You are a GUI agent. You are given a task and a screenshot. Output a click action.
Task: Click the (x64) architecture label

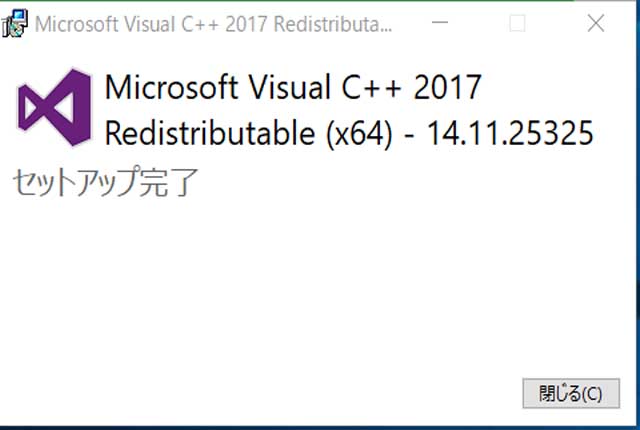[359, 134]
